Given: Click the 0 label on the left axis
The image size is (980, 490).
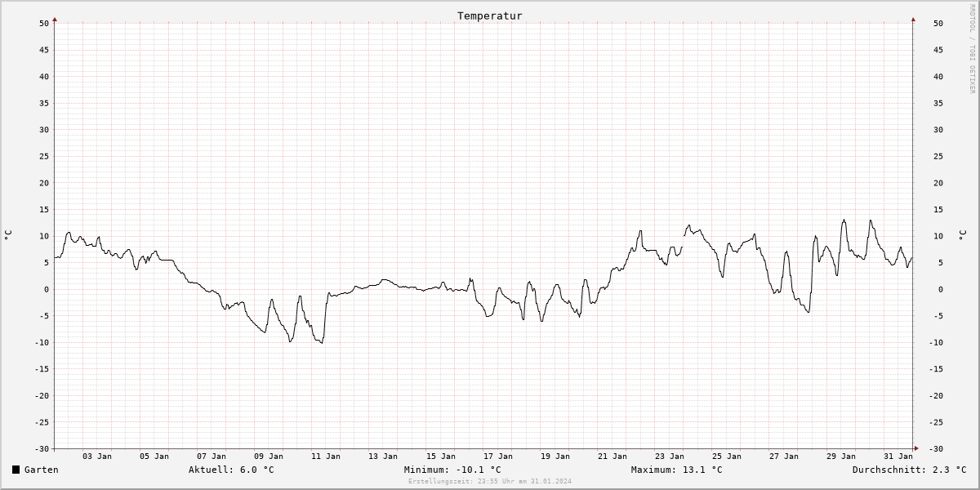Looking at the screenshot, I should pyautogui.click(x=47, y=289).
